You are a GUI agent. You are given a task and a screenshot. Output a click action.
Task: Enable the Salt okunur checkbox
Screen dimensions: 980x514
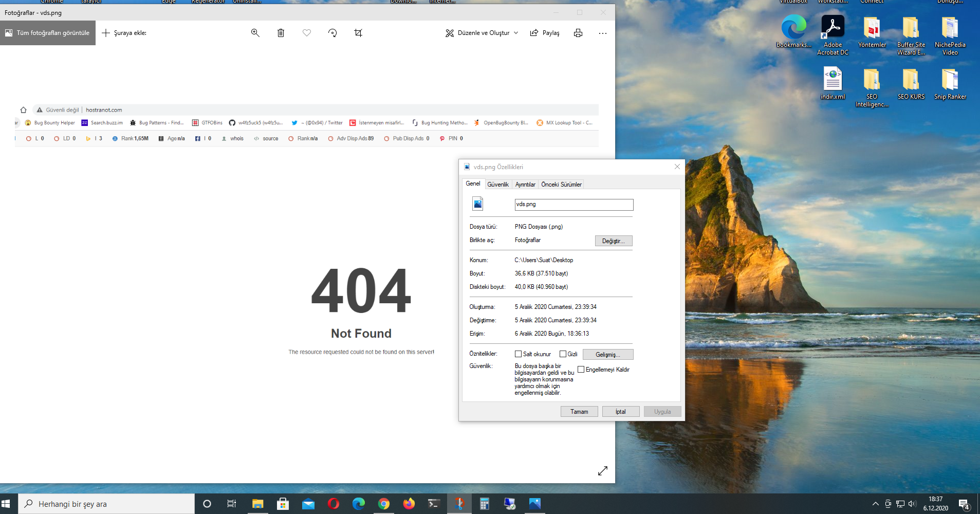518,354
